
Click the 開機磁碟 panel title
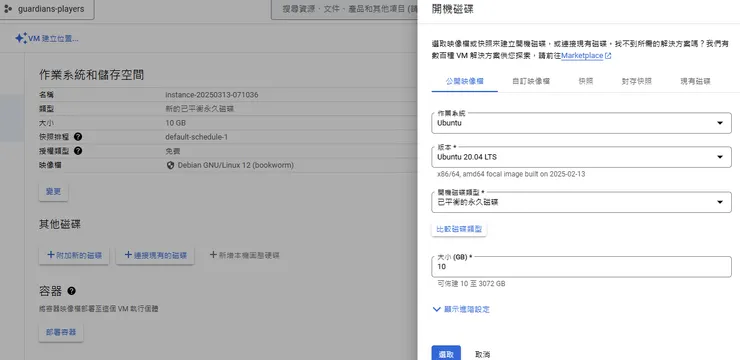453,9
